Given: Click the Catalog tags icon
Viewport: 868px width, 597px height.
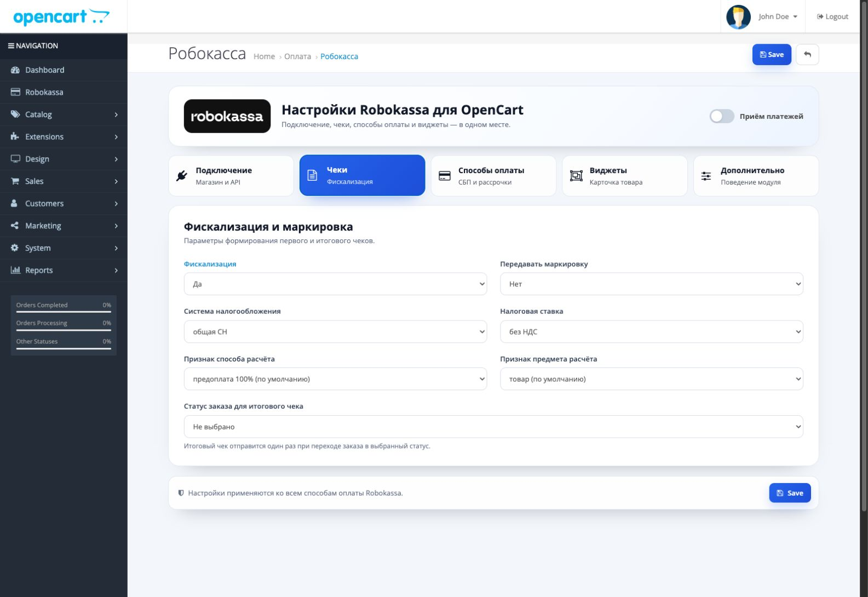Looking at the screenshot, I should point(15,114).
